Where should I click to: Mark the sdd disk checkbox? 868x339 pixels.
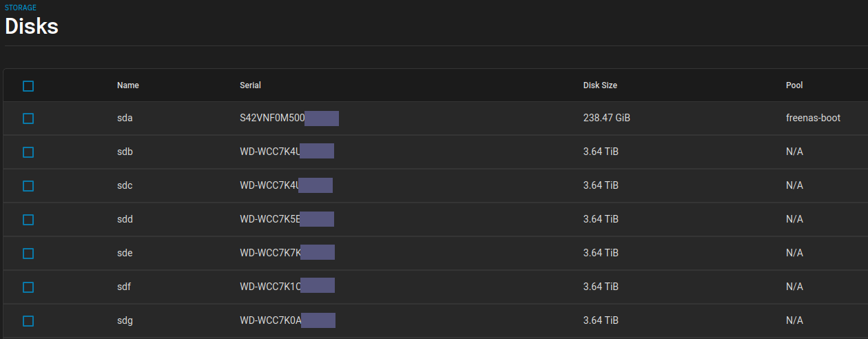[28, 220]
